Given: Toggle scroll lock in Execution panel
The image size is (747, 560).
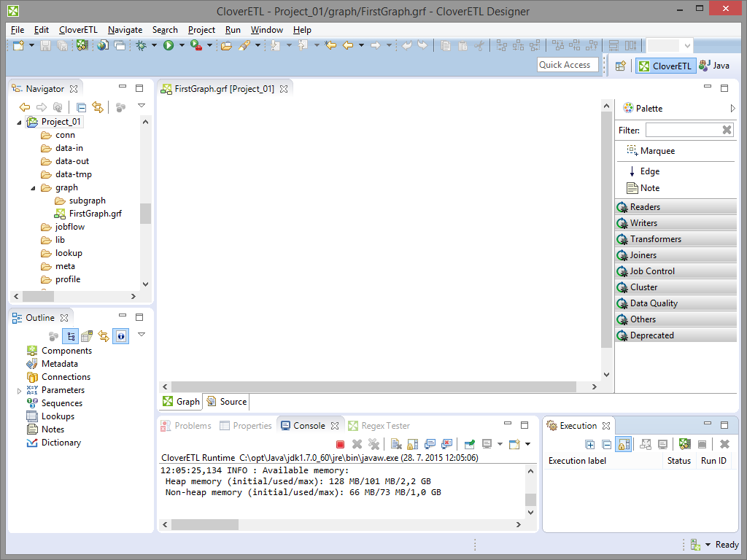Looking at the screenshot, I should (624, 444).
